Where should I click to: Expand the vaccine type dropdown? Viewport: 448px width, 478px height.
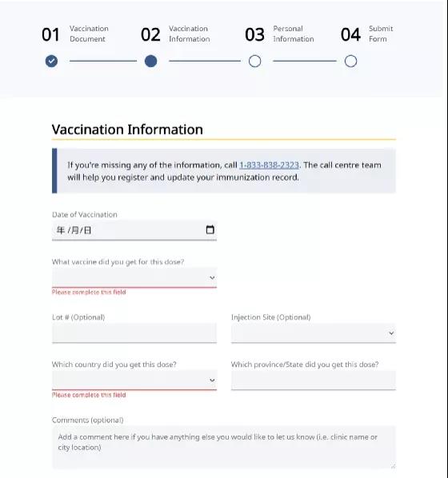(134, 277)
